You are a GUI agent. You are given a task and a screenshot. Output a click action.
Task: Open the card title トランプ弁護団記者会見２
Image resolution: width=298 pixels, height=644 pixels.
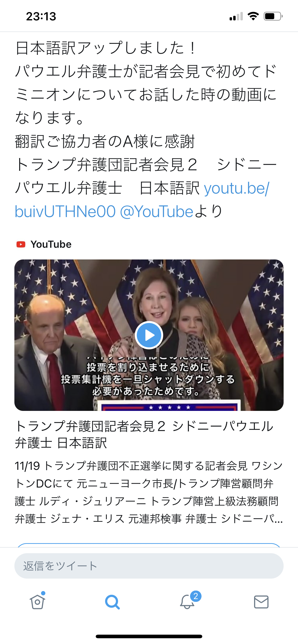[144, 434]
